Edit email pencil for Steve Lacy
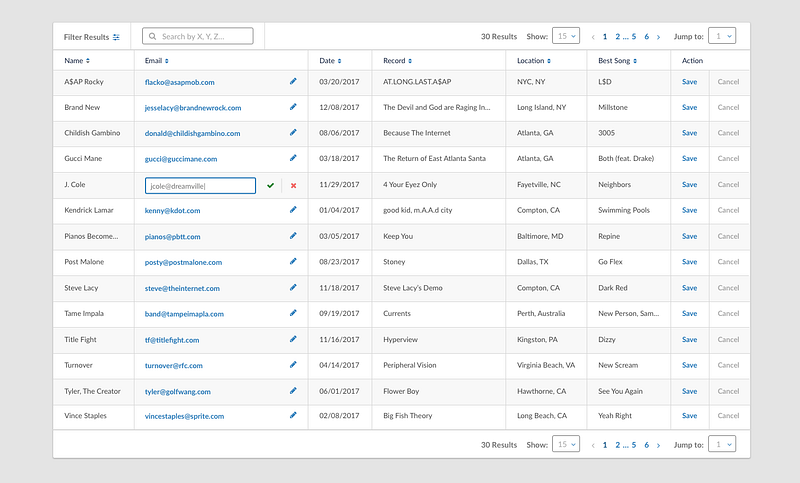Screen dimensions: 800x483 pyautogui.click(x=293, y=287)
